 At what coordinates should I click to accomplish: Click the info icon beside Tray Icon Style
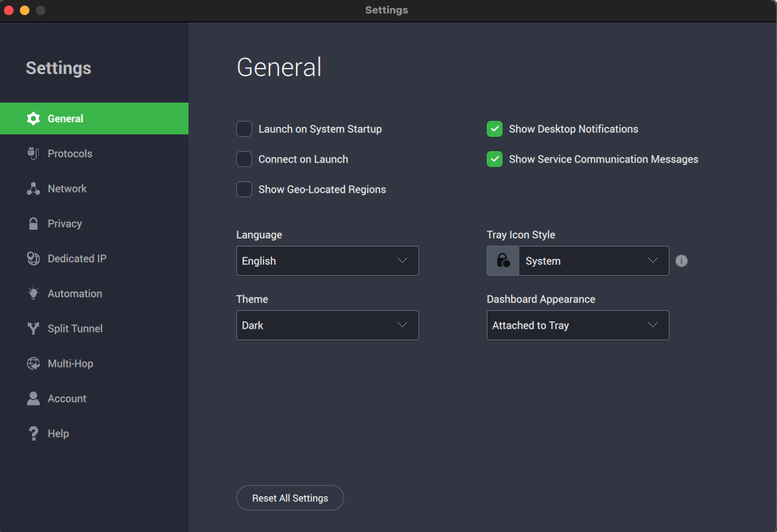tap(682, 261)
